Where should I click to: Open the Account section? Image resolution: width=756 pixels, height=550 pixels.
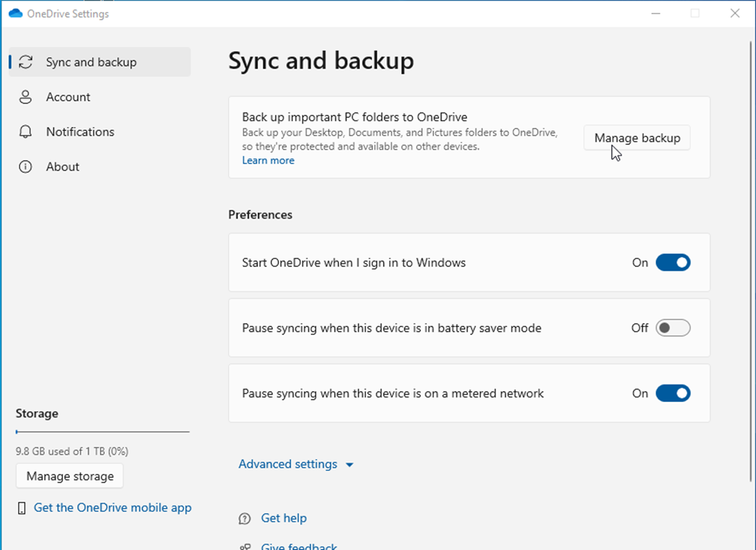point(68,97)
